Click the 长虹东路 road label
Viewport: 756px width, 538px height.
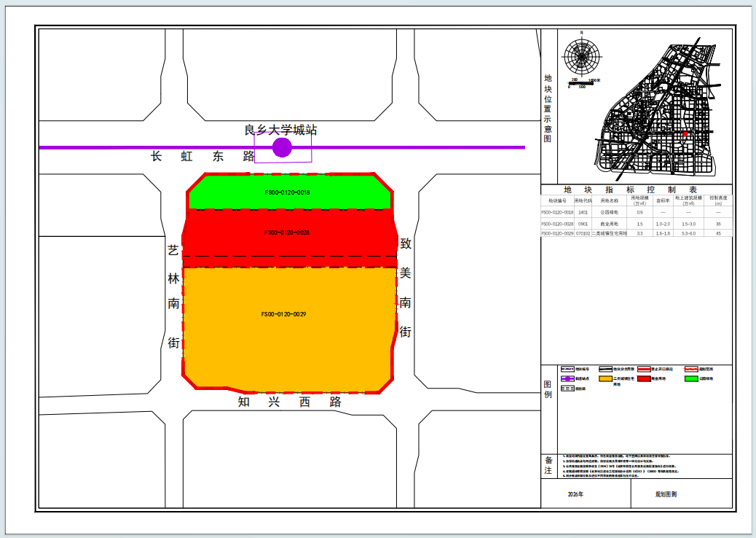point(202,156)
